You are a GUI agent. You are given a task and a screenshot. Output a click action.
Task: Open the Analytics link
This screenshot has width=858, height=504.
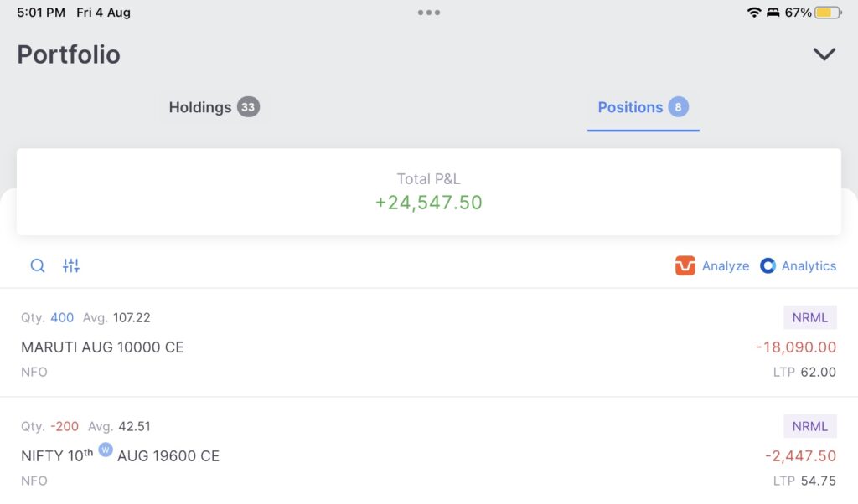pos(809,266)
